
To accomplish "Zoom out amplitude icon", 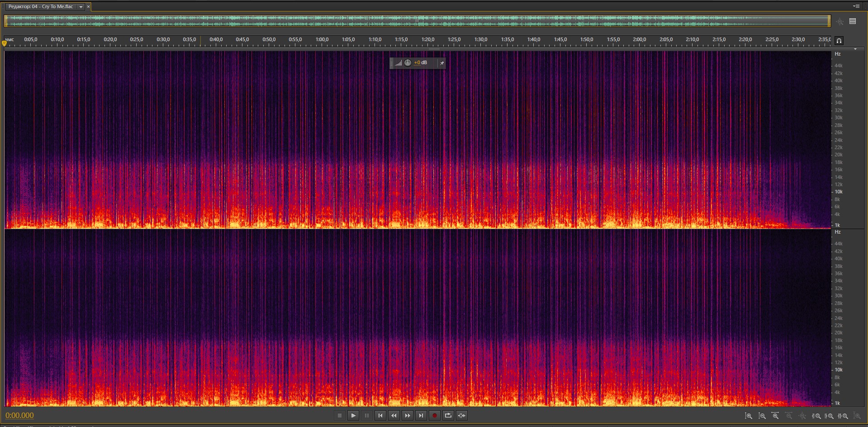I will (x=762, y=416).
